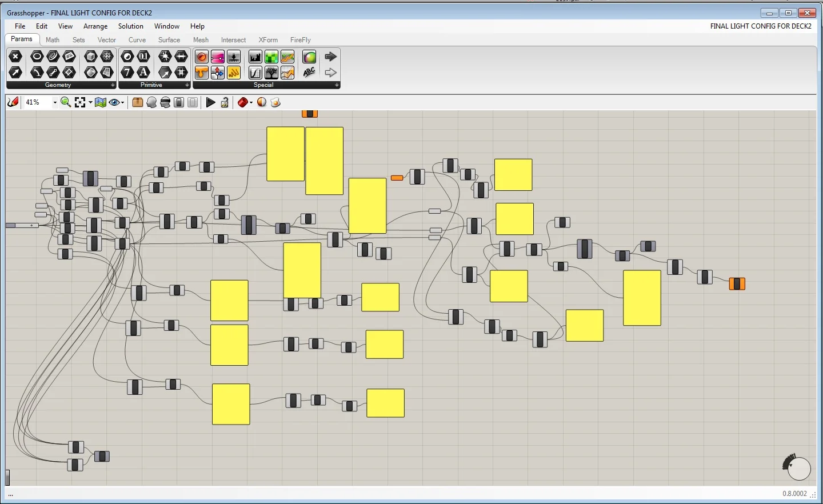This screenshot has width=823, height=504.
Task: Pick the orange paint-drip Custom Preview icon
Action: [202, 73]
